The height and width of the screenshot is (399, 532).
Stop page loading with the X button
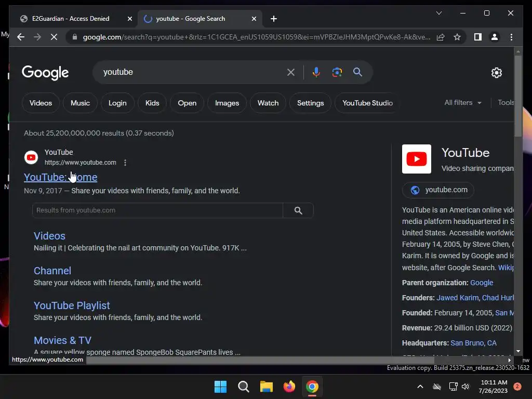tap(54, 37)
